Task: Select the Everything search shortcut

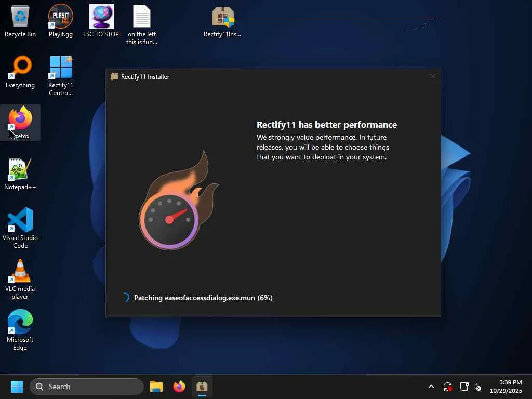Action: coord(20,72)
